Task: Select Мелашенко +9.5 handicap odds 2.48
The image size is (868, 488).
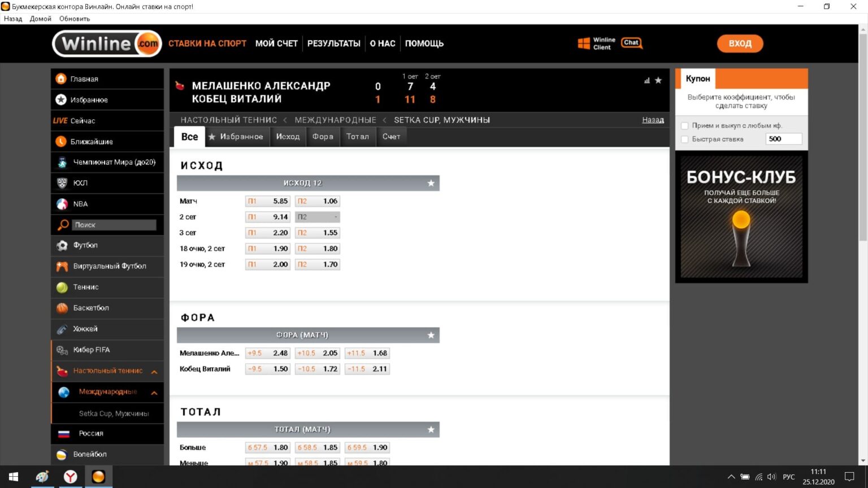Action: (268, 353)
